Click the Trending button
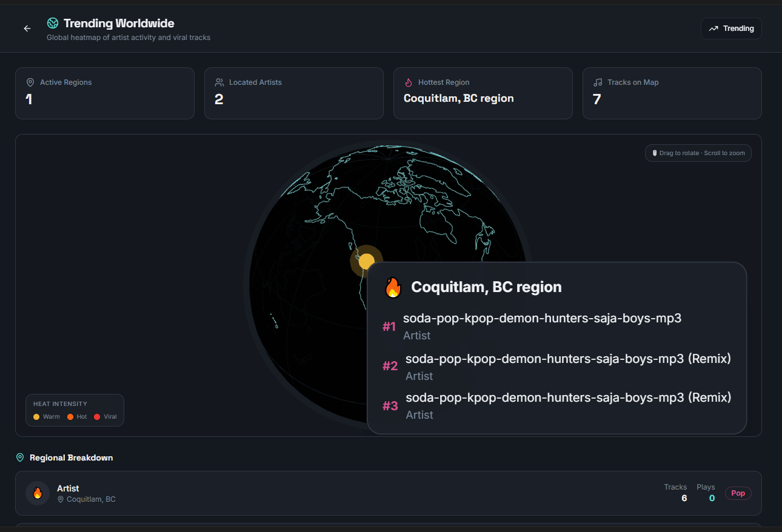 click(x=731, y=28)
